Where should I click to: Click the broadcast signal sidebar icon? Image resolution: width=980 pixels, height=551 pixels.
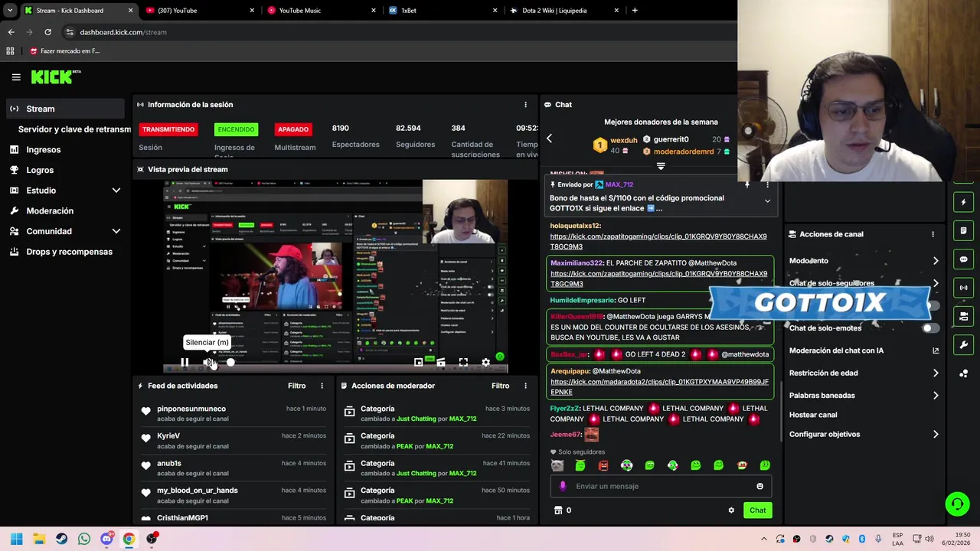click(x=964, y=288)
